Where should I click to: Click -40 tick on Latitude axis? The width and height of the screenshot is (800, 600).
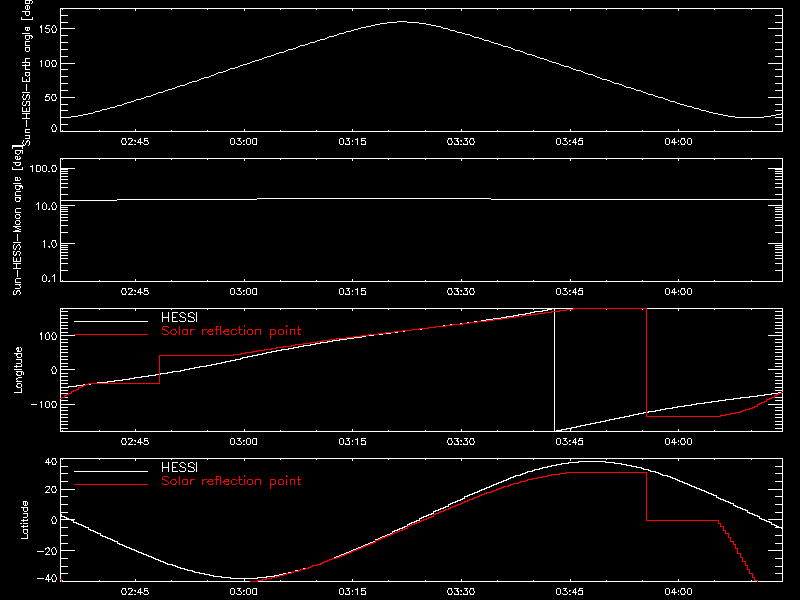click(47, 578)
